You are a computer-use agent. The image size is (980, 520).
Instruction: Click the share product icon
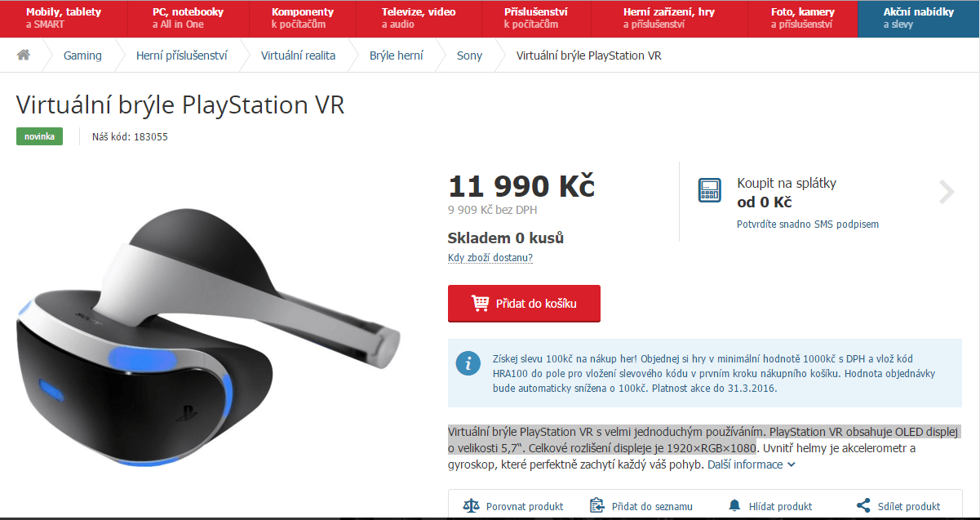pyautogui.click(x=863, y=506)
